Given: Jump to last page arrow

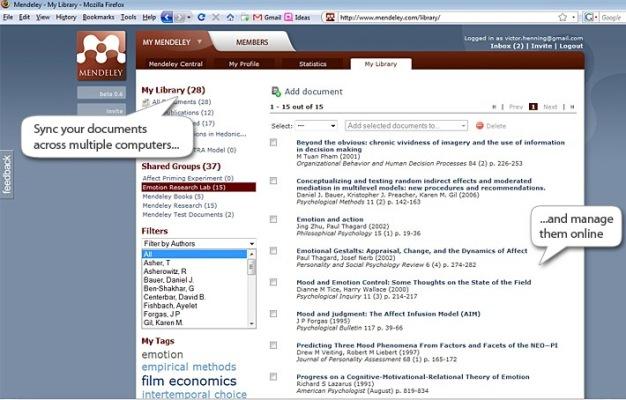Looking at the screenshot, I should pos(572,107).
